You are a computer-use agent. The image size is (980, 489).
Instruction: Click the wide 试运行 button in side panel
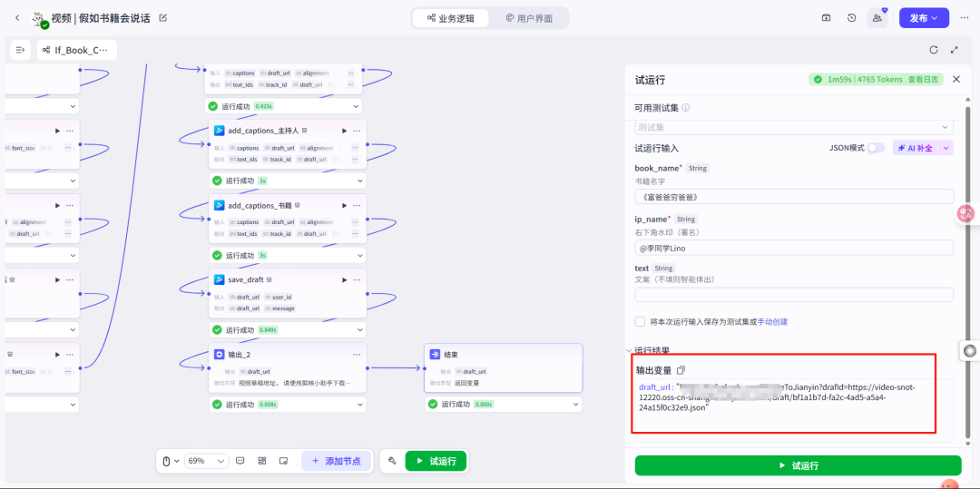click(799, 465)
